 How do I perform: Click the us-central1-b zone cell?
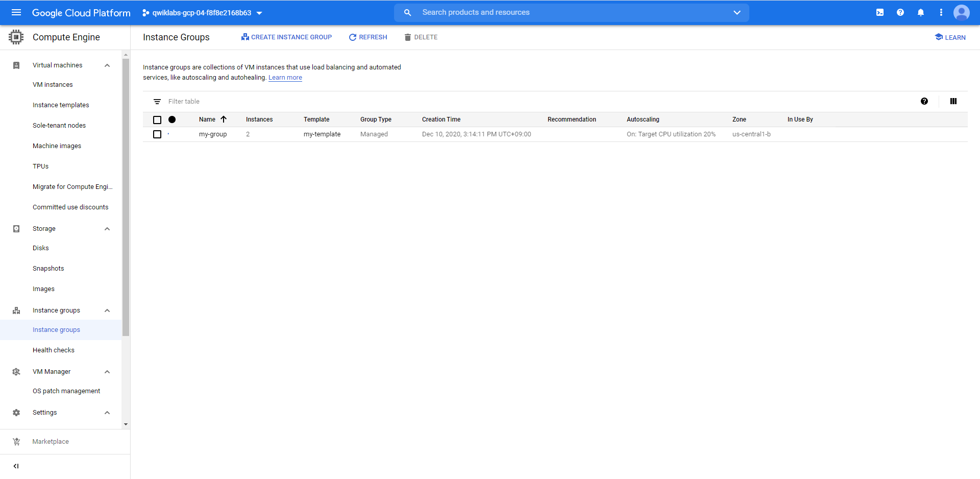point(751,134)
